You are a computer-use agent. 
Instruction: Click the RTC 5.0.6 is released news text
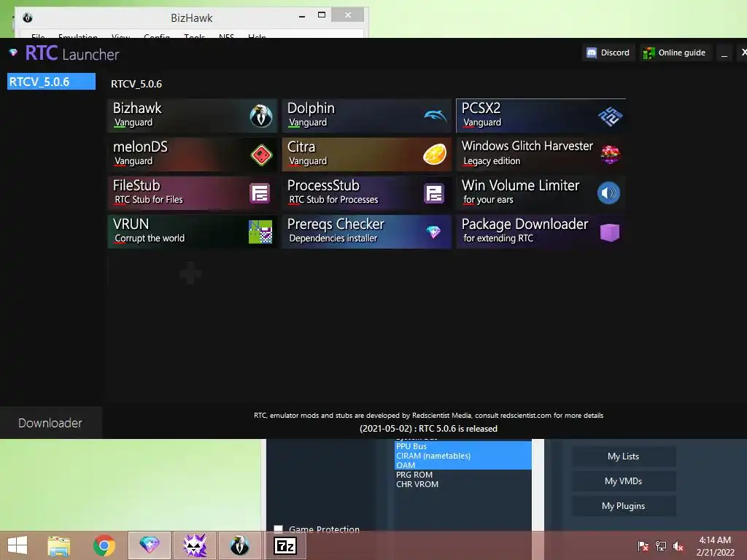tap(428, 429)
